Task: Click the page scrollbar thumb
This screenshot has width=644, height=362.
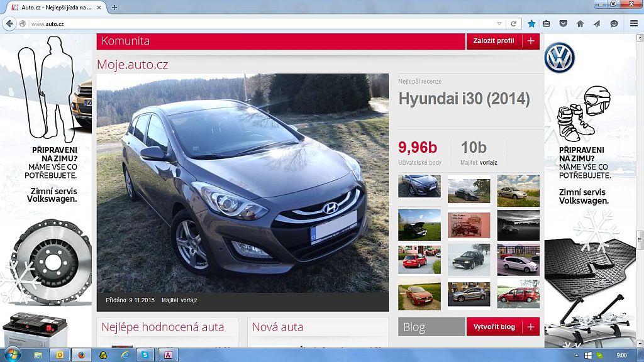Action: pos(640,240)
